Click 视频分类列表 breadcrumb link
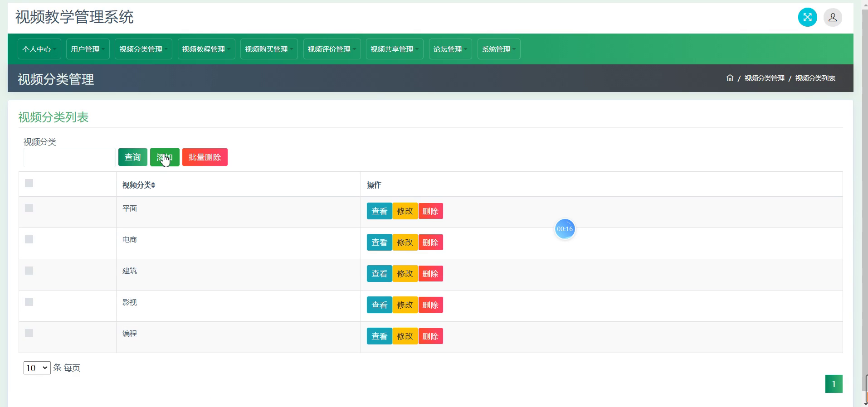The image size is (868, 407). click(815, 78)
